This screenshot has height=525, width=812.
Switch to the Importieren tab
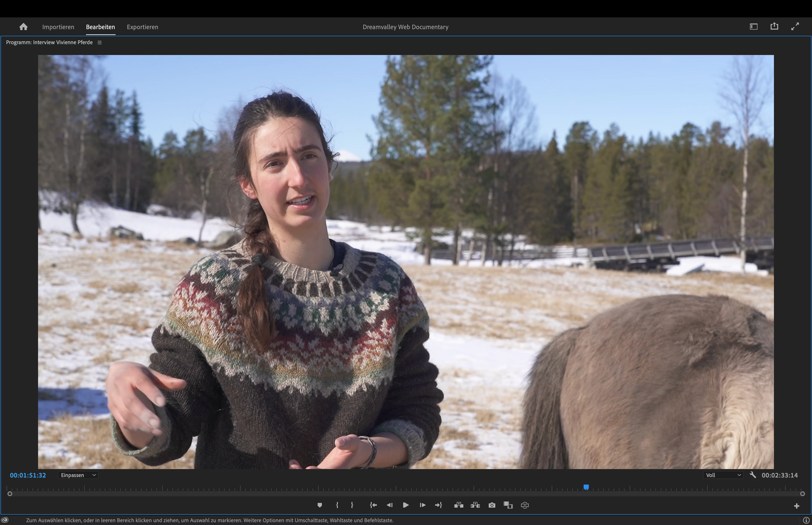point(58,27)
